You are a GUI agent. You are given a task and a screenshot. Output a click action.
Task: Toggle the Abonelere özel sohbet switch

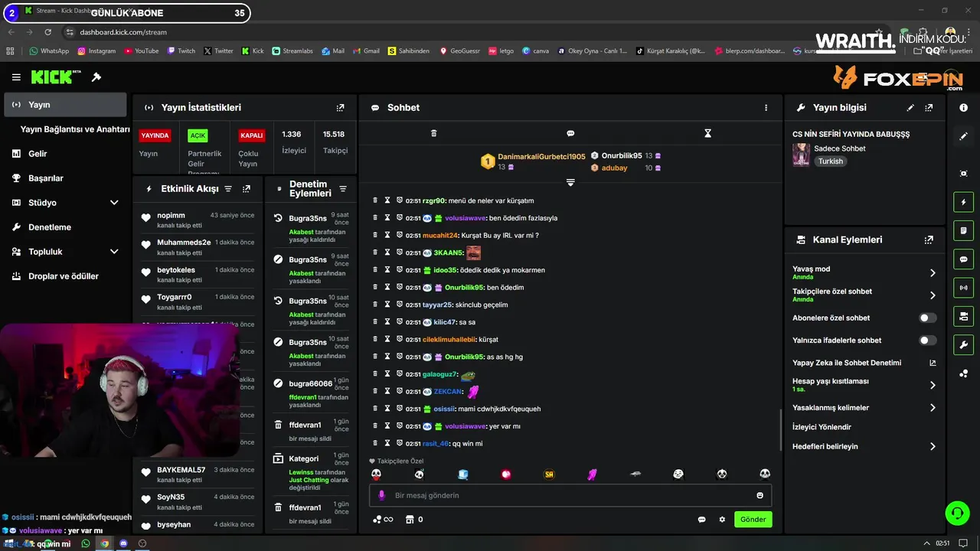click(x=927, y=318)
